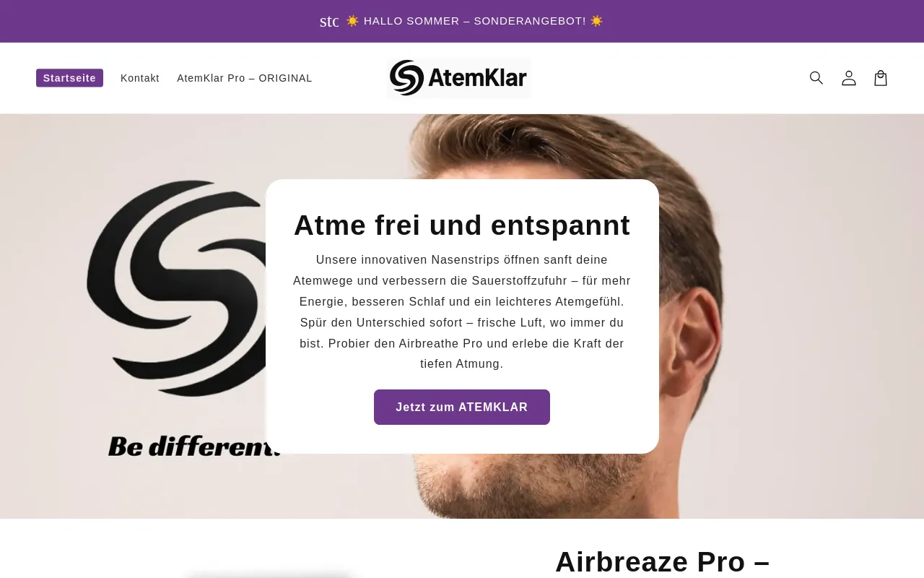Click the sun emoji after SONDERANGEBOT

[x=596, y=21]
